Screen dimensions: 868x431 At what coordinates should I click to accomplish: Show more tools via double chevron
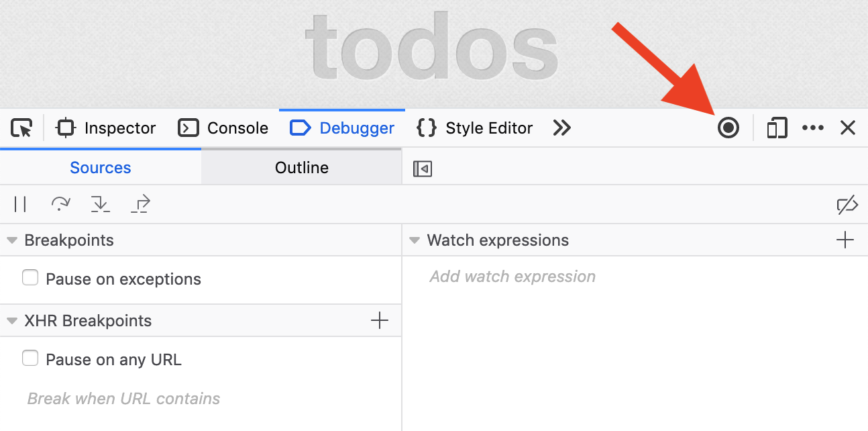(561, 128)
